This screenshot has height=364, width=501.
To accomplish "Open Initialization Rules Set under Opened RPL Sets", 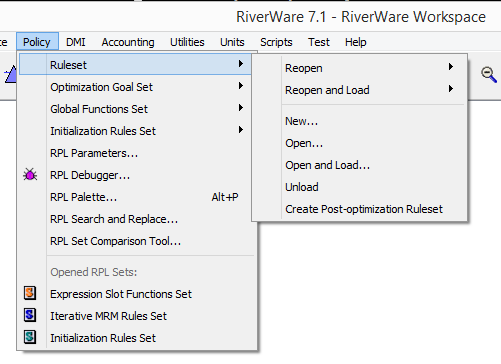I will point(137,338).
